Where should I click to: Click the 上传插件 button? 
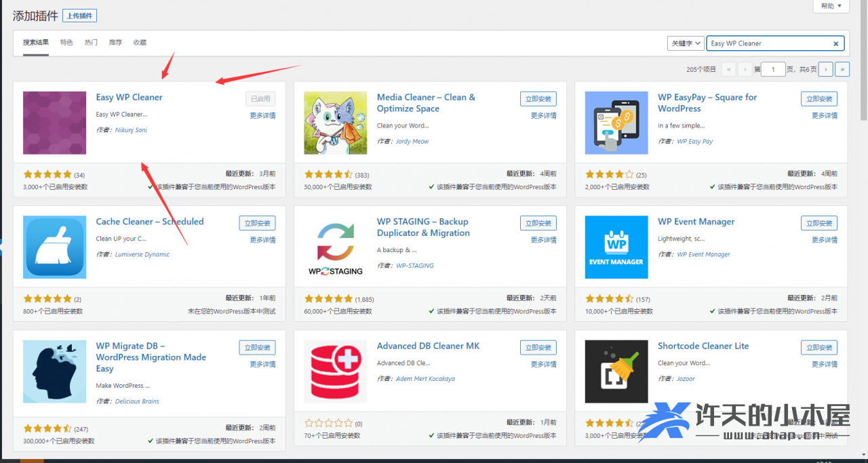coord(80,16)
